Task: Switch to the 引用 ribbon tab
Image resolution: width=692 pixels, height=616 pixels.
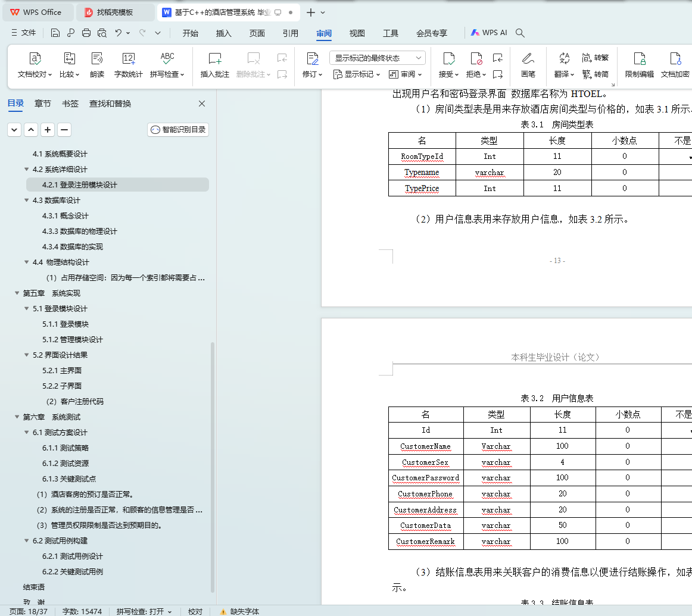Action: [291, 33]
